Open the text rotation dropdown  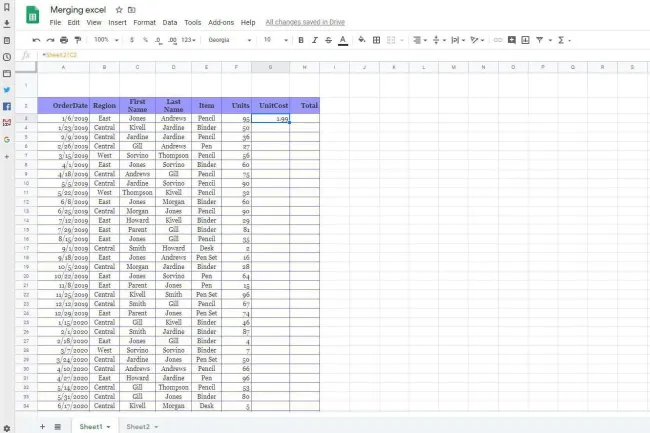click(477, 40)
